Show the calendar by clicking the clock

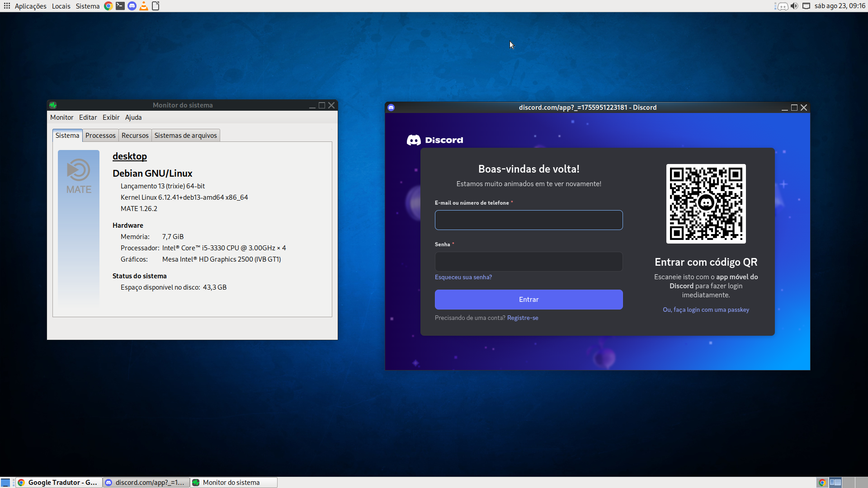[x=840, y=6]
